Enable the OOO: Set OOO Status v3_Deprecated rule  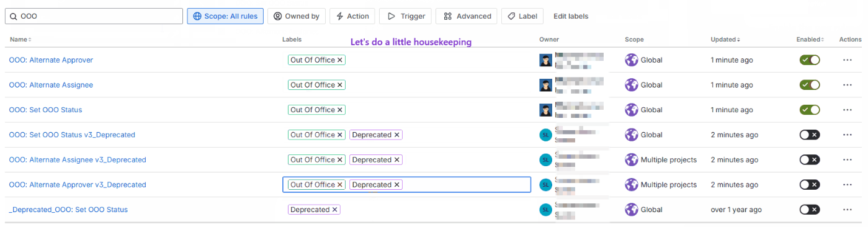(810, 135)
